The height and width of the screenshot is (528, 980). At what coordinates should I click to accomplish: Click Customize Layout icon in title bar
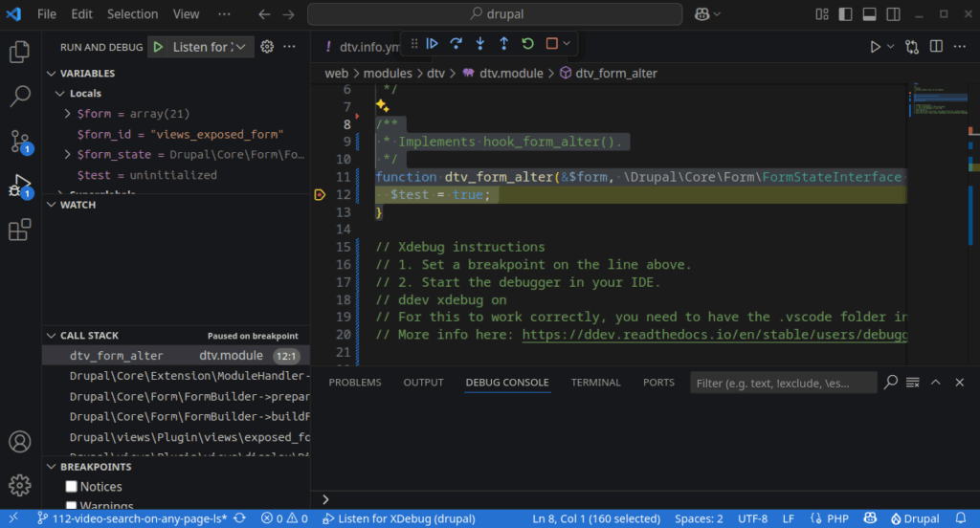point(822,13)
